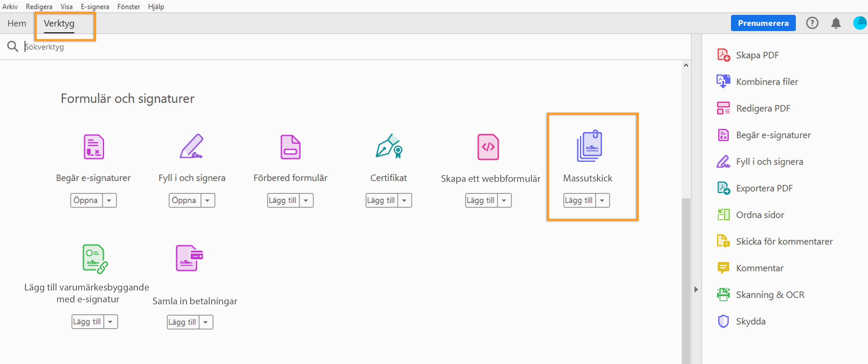Open Skydda tool in sidebar
The height and width of the screenshot is (364, 868).
750,321
